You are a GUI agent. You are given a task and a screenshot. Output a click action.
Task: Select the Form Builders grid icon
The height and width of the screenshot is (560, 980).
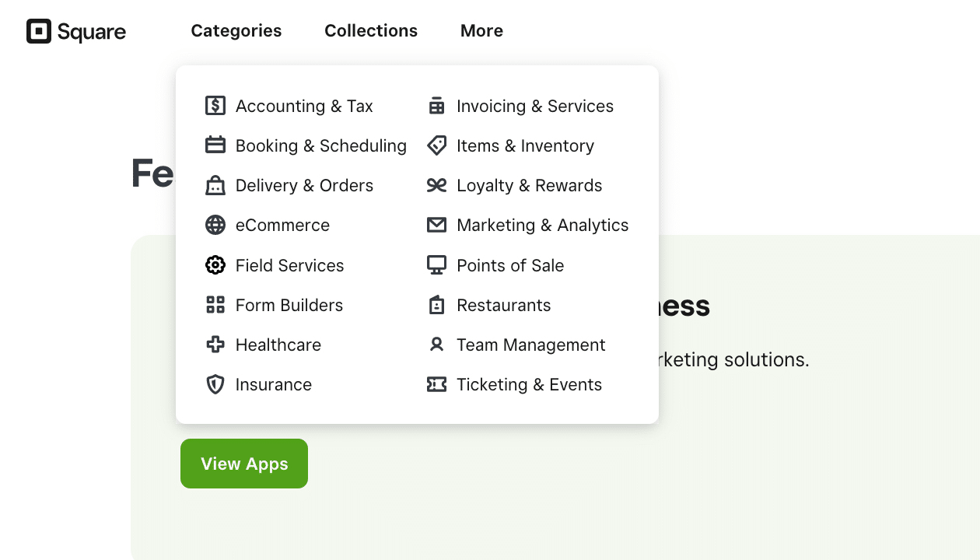click(x=215, y=305)
